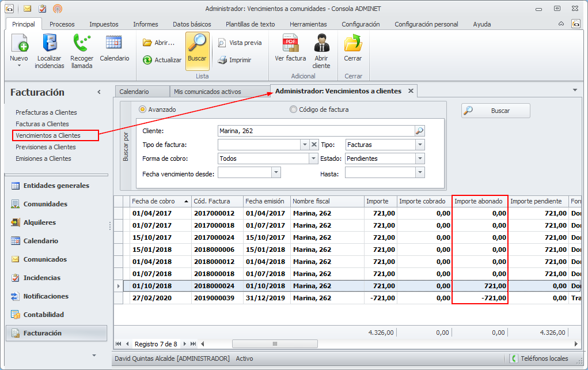Open Facturas a Clientes link
This screenshot has height=370, width=588.
click(x=42, y=124)
